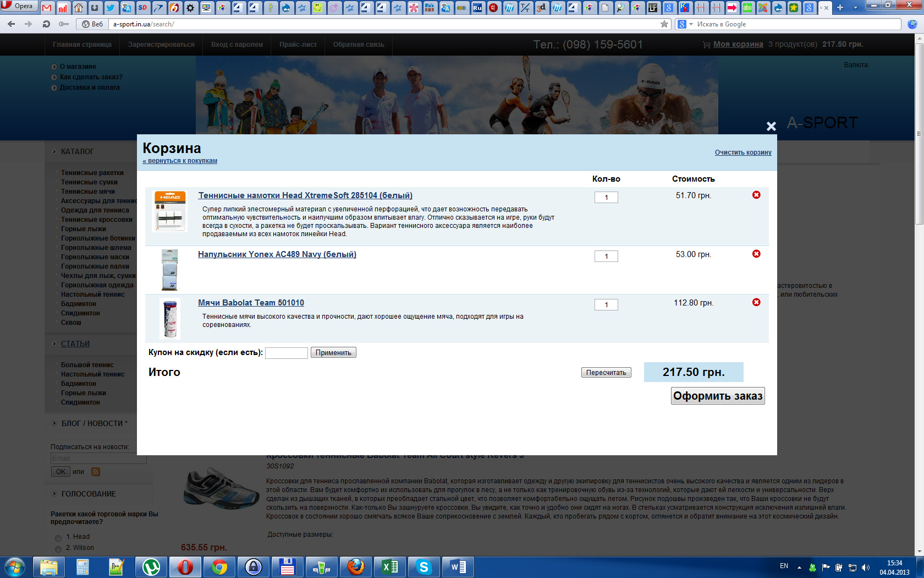Open the search engine dropdown arrow
Viewport: 924px width, 578px height.
pos(691,24)
